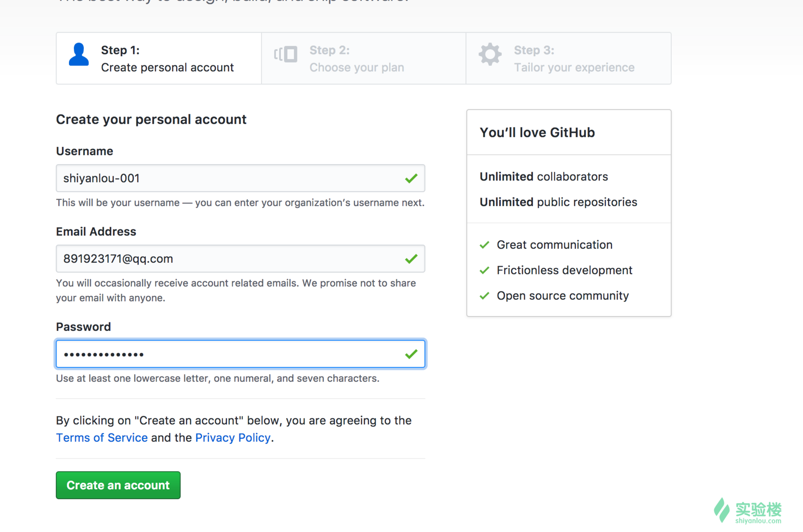Click the 'Frictionless development' text
Screen dimensions: 803x532
pos(565,270)
